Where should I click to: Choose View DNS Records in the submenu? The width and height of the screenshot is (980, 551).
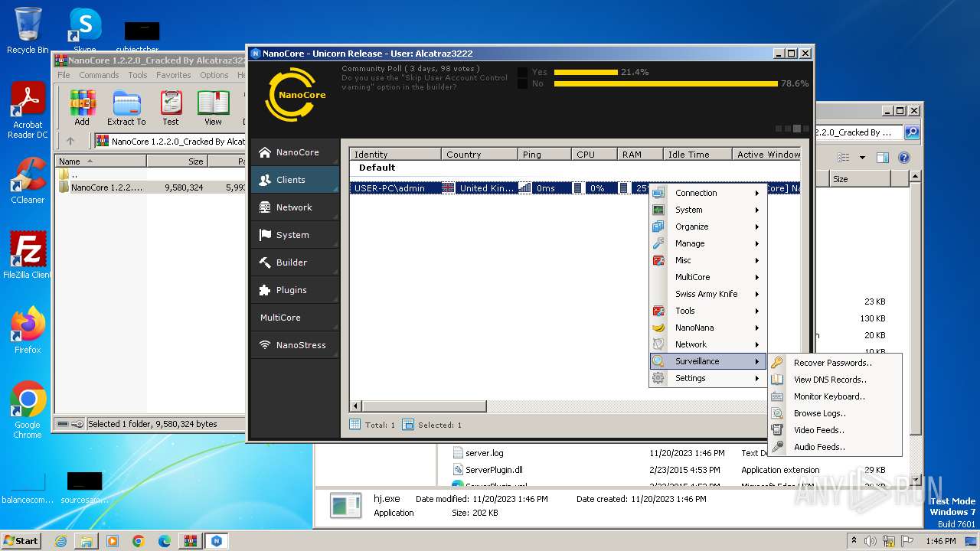coord(835,380)
